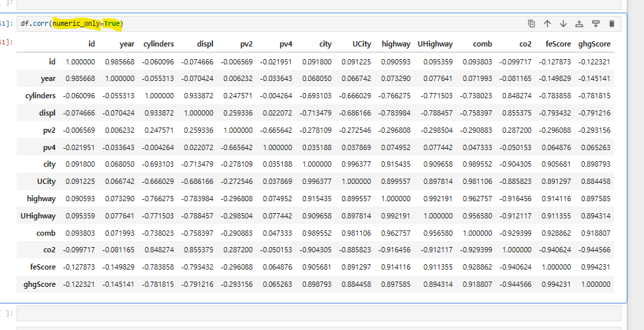Select 0.064876 in the pv4 row

[x=556, y=147]
